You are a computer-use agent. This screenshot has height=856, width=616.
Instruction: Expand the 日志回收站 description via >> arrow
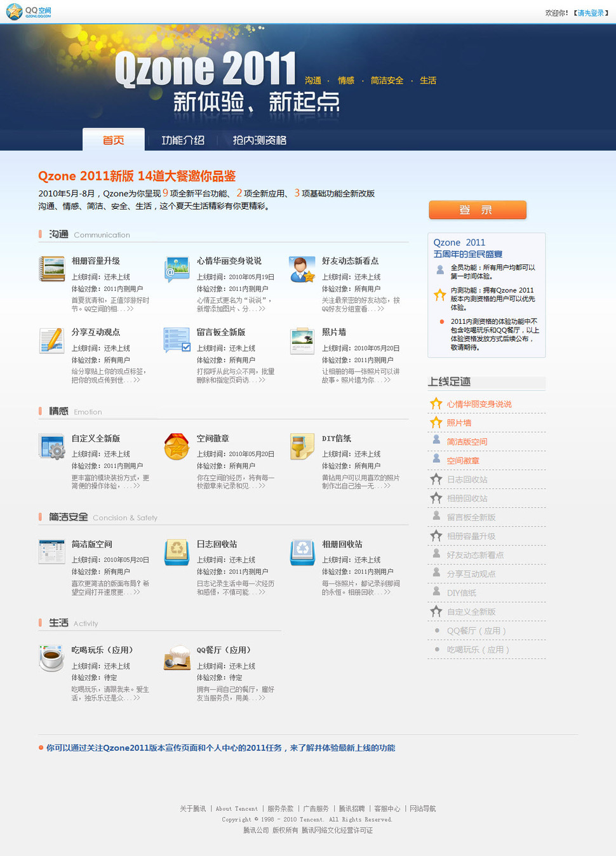[262, 592]
